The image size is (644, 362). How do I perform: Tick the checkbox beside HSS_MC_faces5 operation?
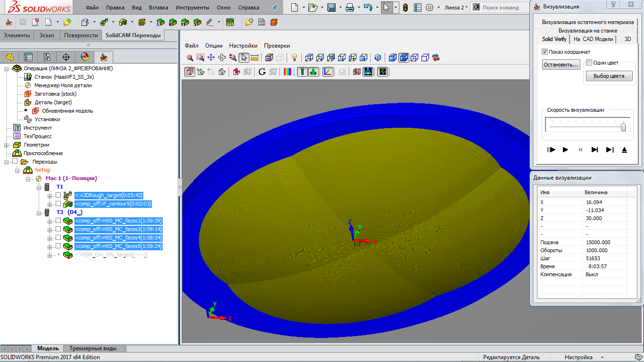pyautogui.click(x=58, y=246)
